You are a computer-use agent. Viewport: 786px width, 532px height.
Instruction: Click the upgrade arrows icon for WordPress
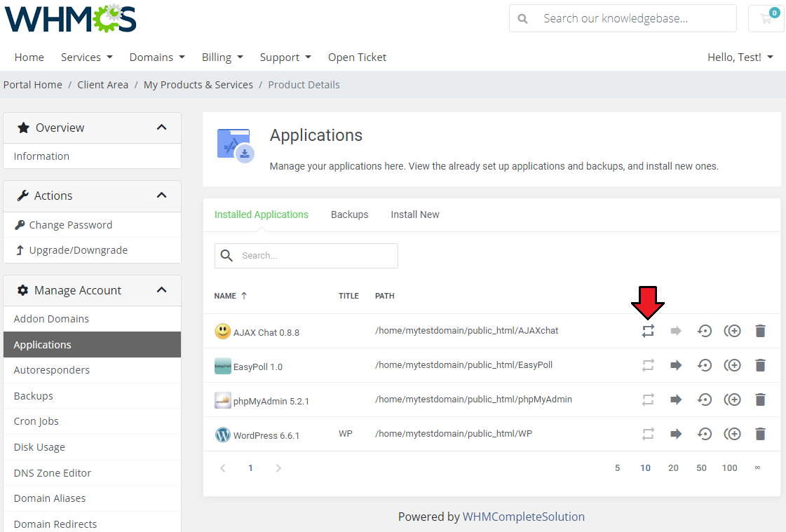coord(648,434)
